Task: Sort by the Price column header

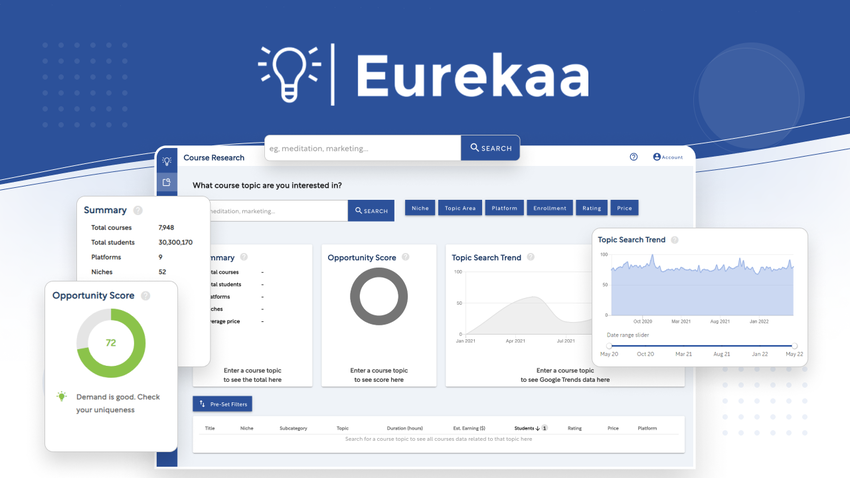Action: pos(613,428)
